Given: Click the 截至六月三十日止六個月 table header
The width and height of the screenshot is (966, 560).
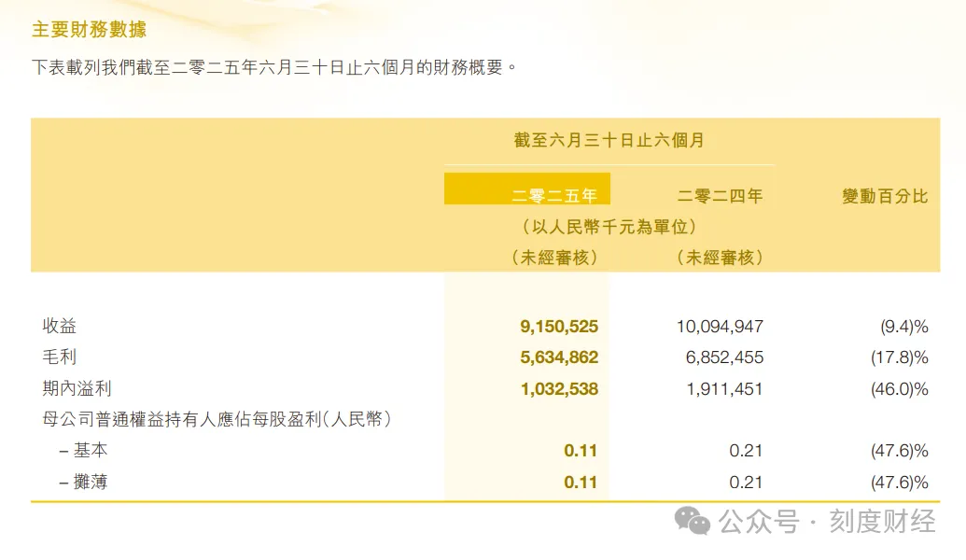Looking at the screenshot, I should click(609, 141).
